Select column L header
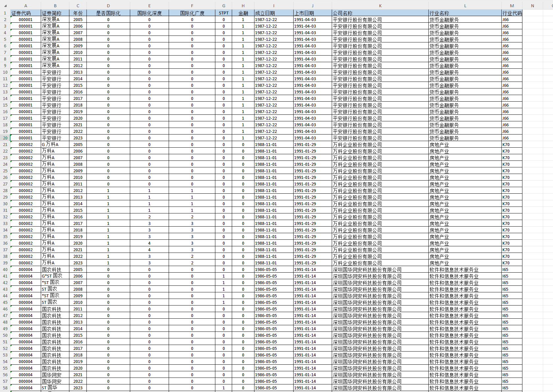The image size is (553, 392). 465,6
